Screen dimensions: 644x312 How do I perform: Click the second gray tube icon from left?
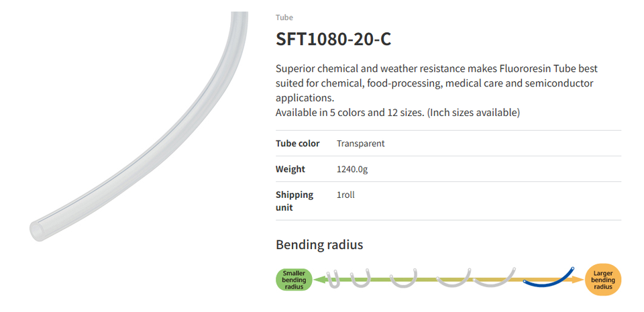pos(362,278)
